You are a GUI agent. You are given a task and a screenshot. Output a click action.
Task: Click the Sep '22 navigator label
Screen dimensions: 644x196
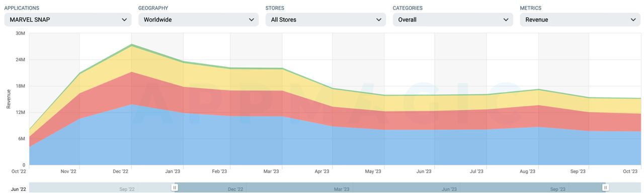pyautogui.click(x=127, y=189)
